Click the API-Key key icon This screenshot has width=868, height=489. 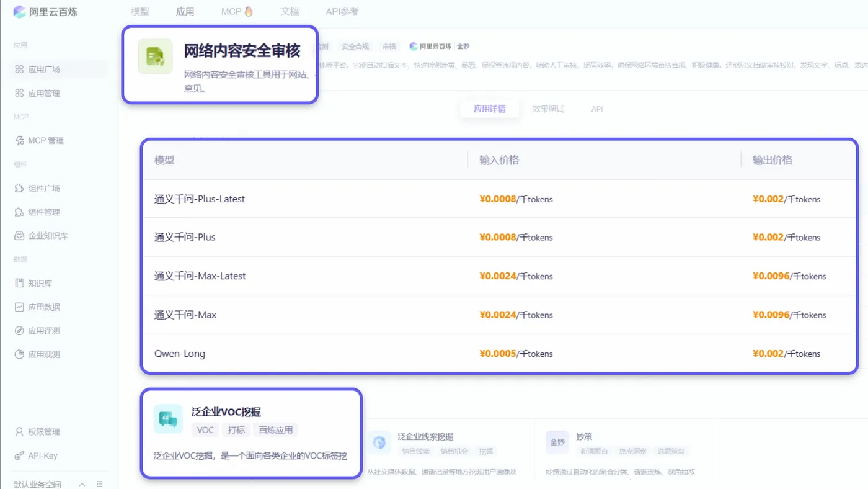coord(19,456)
